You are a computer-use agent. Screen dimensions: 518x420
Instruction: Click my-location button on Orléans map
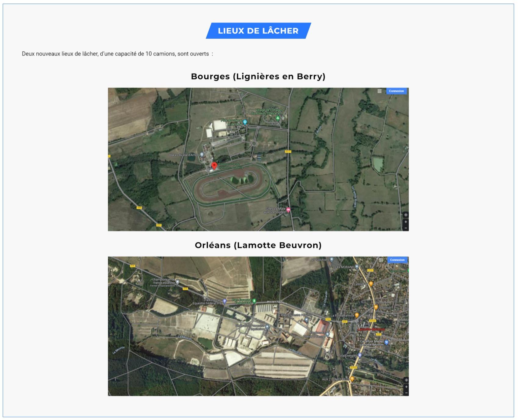pos(406,380)
